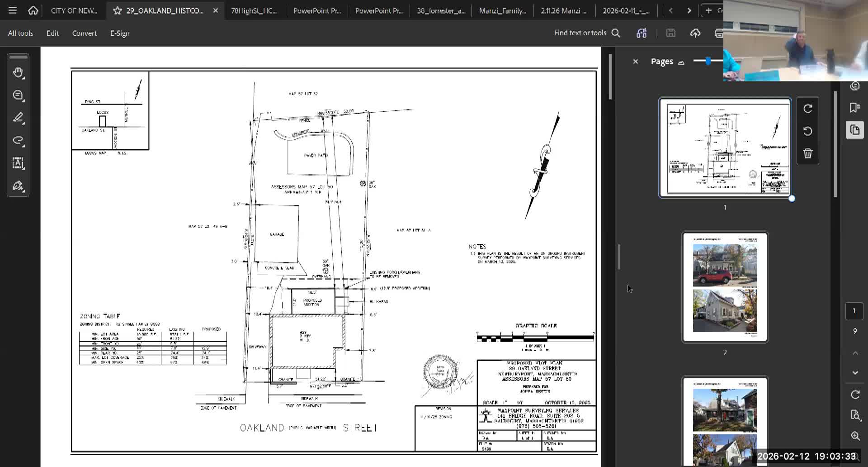Select the freehand Draw loop tool
The height and width of the screenshot is (467, 868).
18,140
